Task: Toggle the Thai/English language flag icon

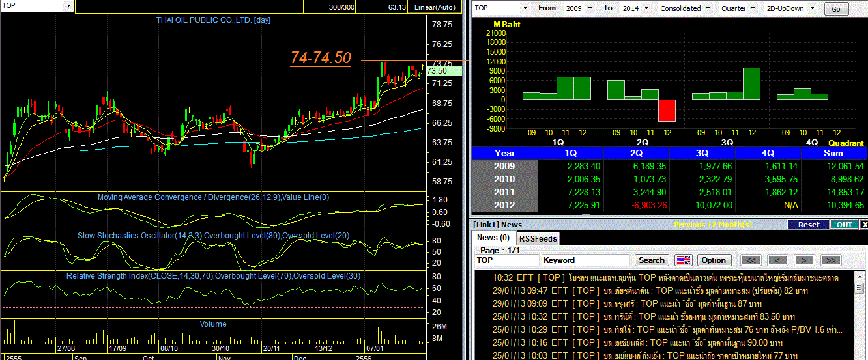Action: coord(683,260)
